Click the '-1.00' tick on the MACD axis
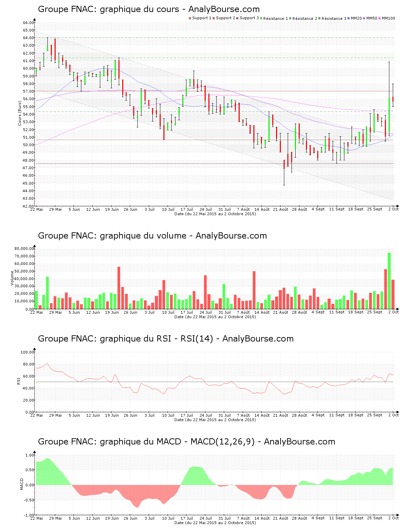Image resolution: width=412 pixels, height=532 pixels. pos(30,515)
